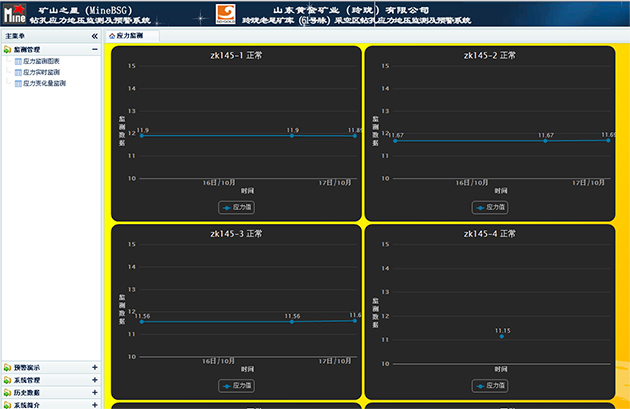This screenshot has width=630, height=409.
Task: Open 应力实时监测 from the sidebar tree
Action: (x=41, y=72)
